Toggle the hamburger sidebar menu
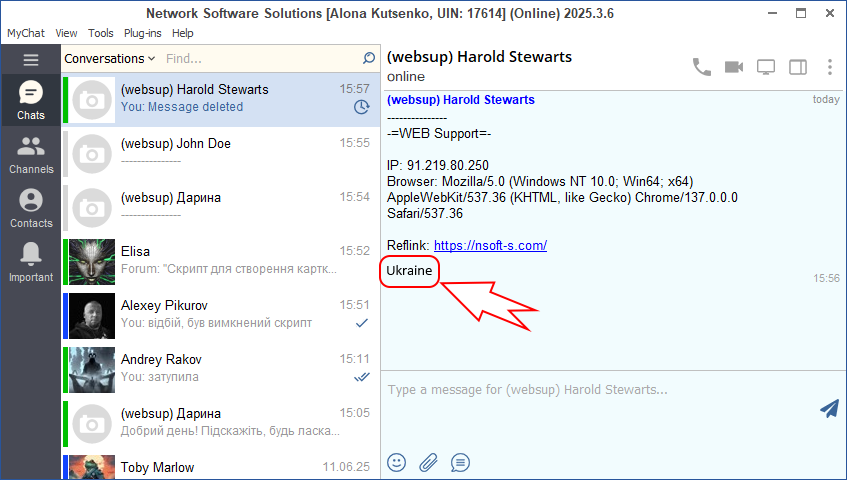This screenshot has width=847, height=480. 30,60
